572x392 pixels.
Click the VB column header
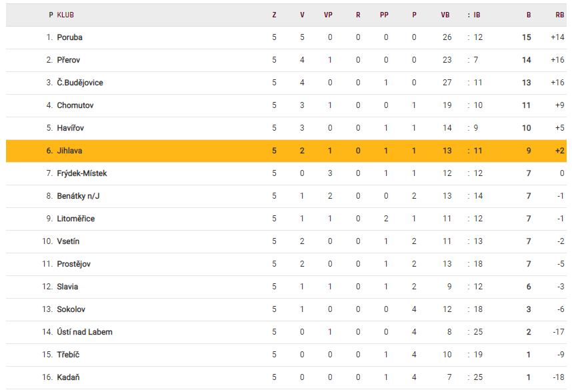tap(445, 15)
